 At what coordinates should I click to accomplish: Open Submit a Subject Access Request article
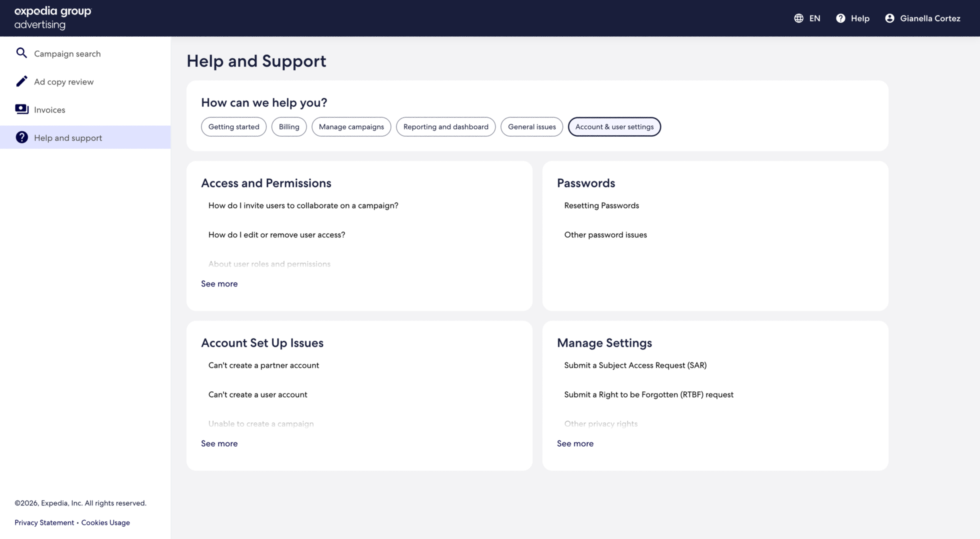(635, 365)
